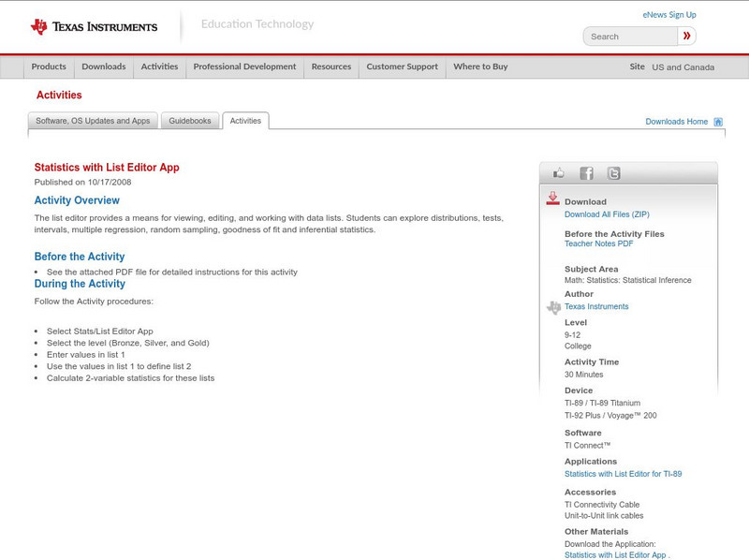Image resolution: width=749 pixels, height=560 pixels.
Task: Open Statistics with List Editor App link
Action: [x=615, y=555]
